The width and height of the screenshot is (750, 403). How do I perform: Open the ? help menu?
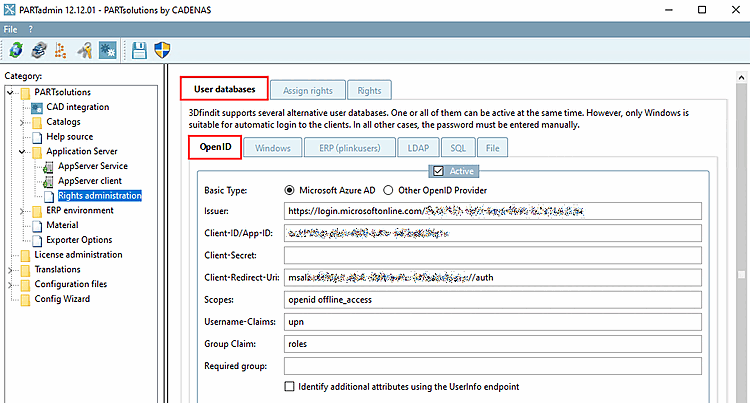tap(31, 29)
